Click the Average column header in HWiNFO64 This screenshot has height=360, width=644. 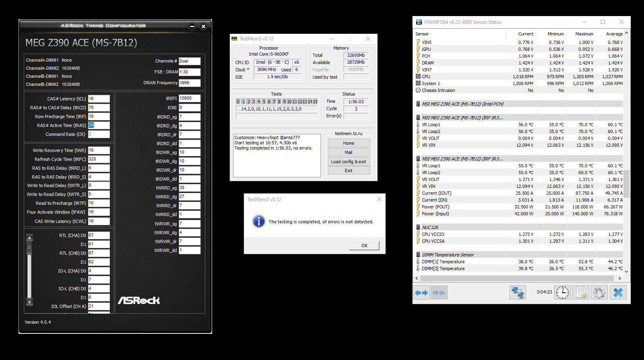click(610, 34)
